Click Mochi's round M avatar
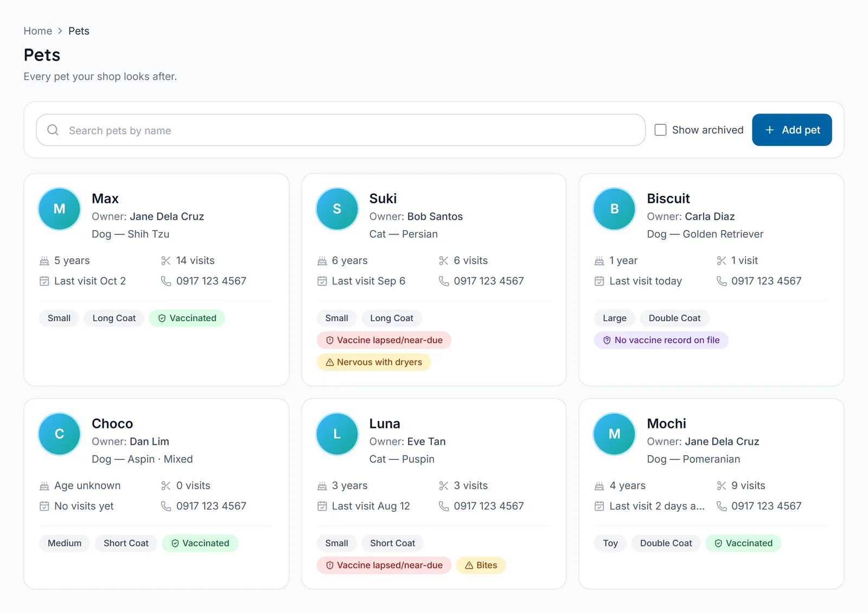 coord(615,434)
